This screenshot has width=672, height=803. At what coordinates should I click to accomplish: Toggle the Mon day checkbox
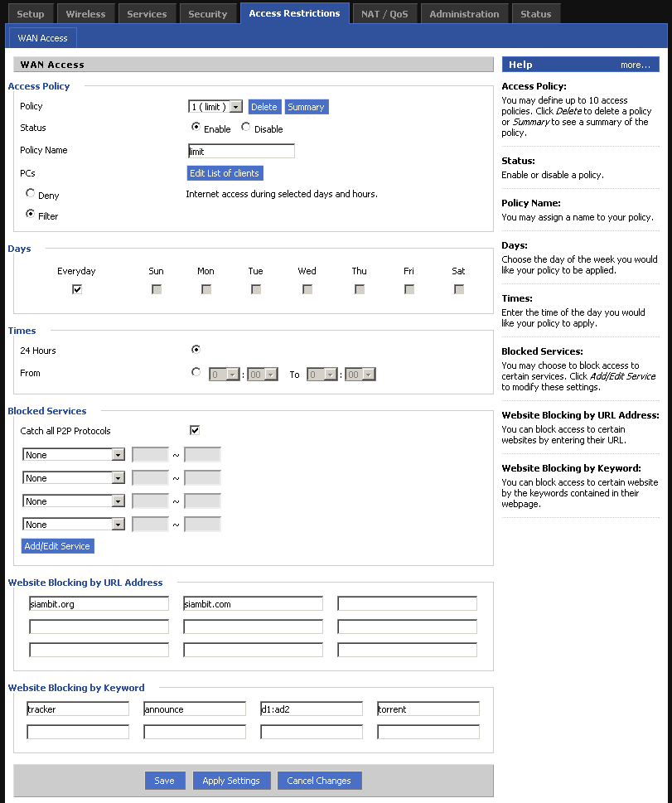click(x=206, y=289)
